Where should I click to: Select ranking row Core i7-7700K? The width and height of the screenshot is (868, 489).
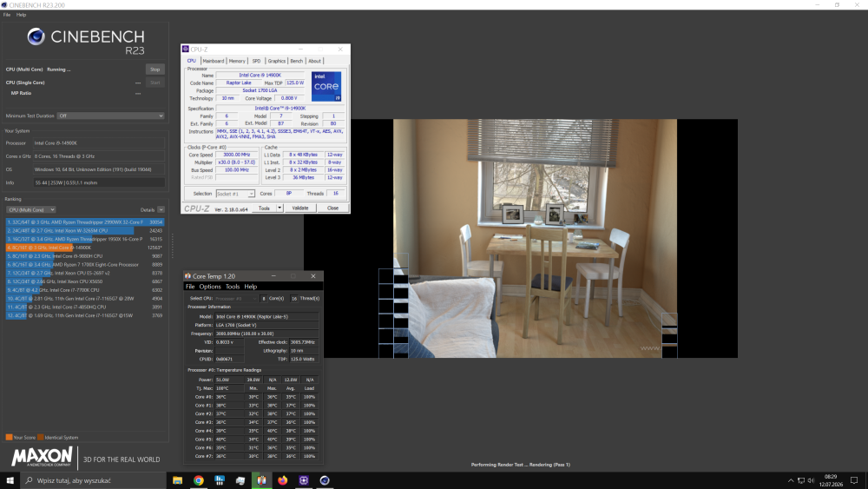pos(85,290)
